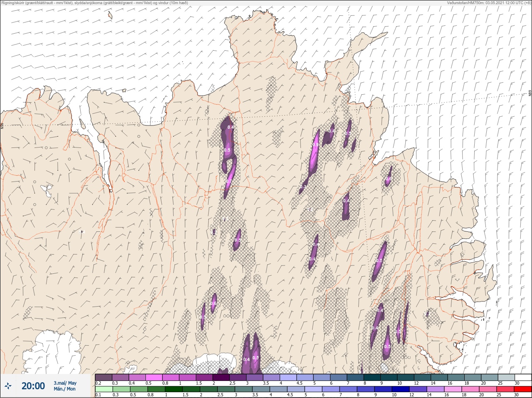This screenshot has height=398, width=532.
Task: Select the hot pink swatch at 20 in the bottom legend row
Action: (488, 389)
